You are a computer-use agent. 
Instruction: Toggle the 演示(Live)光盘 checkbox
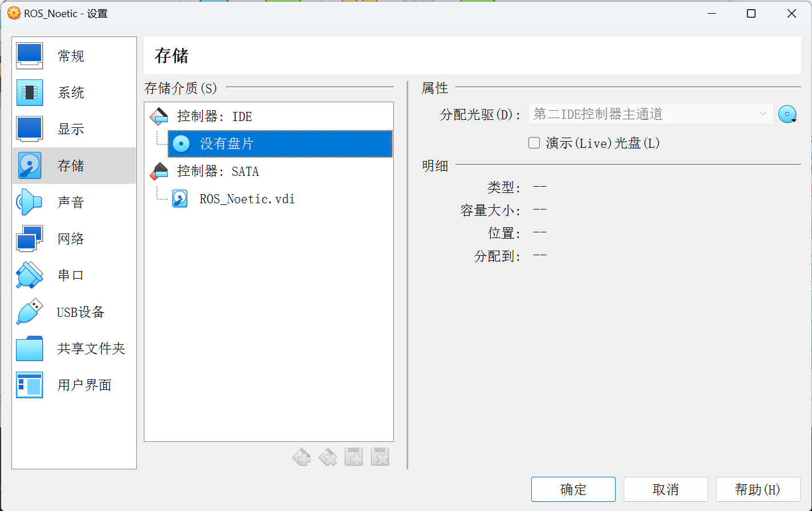[x=534, y=143]
